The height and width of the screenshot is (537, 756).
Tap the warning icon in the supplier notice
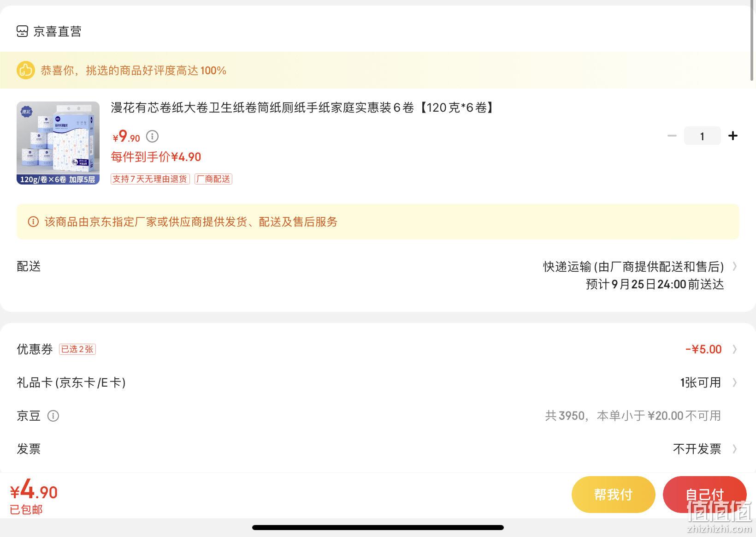[x=33, y=222]
